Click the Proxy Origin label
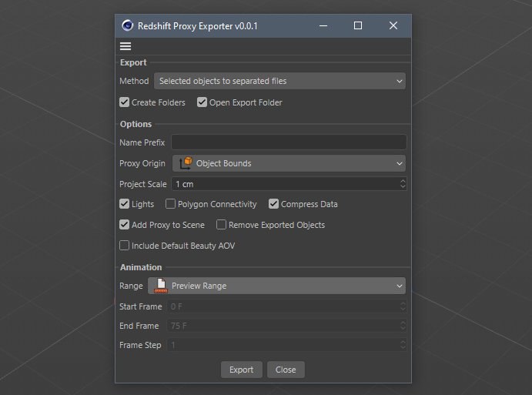Image resolution: width=532 pixels, height=395 pixels. 142,163
